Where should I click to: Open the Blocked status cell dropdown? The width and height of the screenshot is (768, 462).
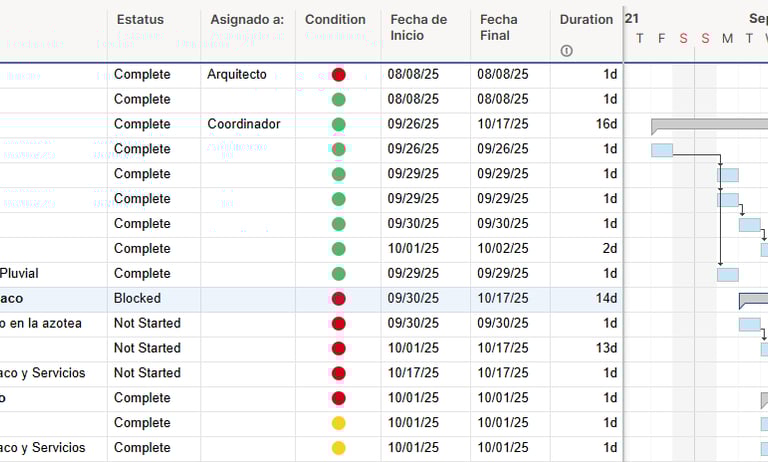(153, 299)
